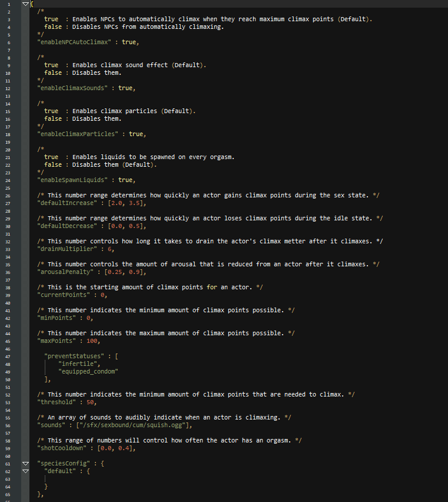Click the value 100 of maxPoints

click(x=92, y=341)
